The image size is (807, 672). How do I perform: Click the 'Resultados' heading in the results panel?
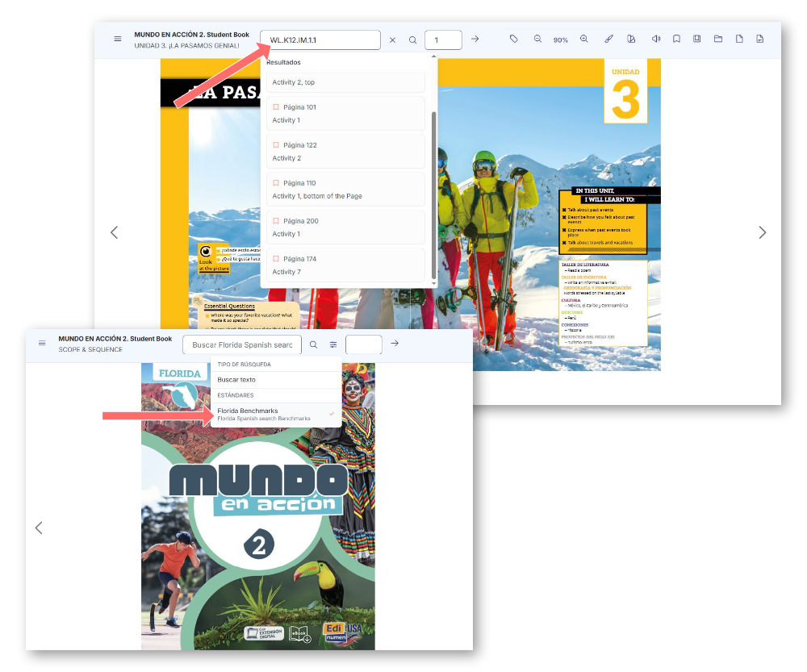coord(283,62)
